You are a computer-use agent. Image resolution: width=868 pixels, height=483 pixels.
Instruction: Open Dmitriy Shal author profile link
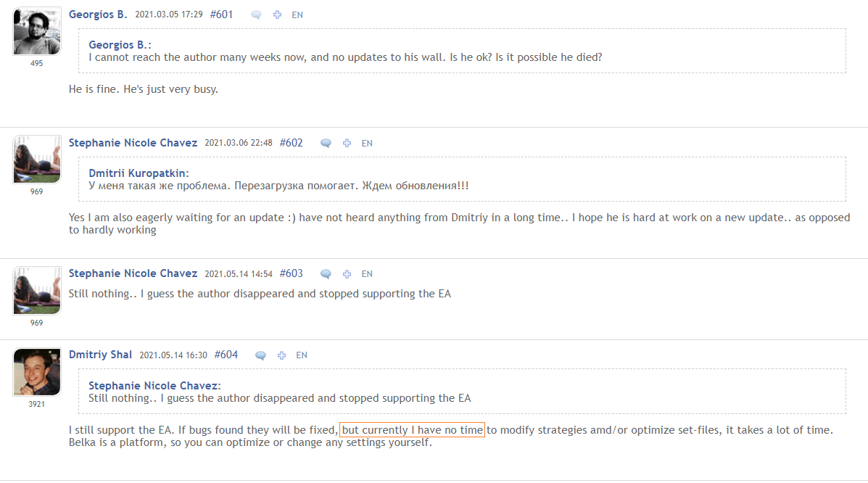tap(100, 355)
